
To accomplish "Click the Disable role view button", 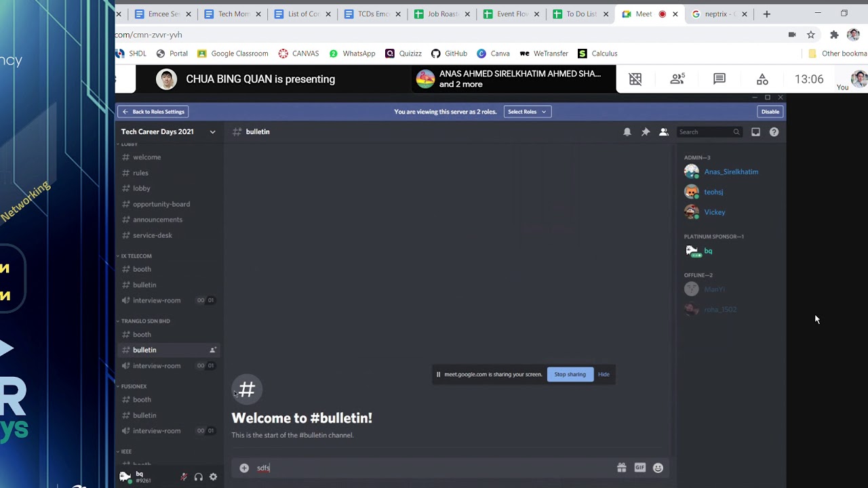I will pos(770,112).
